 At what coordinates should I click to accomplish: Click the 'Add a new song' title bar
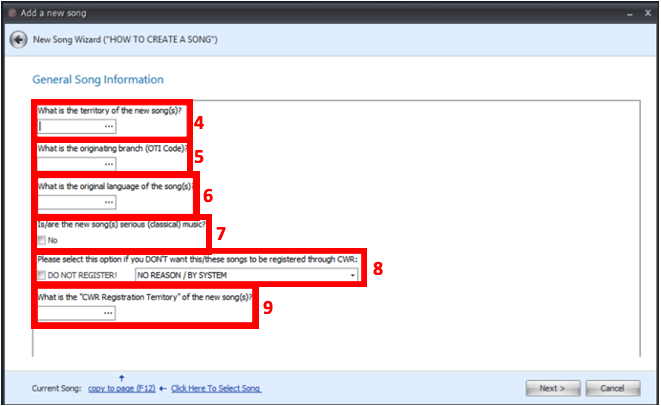[300, 10]
